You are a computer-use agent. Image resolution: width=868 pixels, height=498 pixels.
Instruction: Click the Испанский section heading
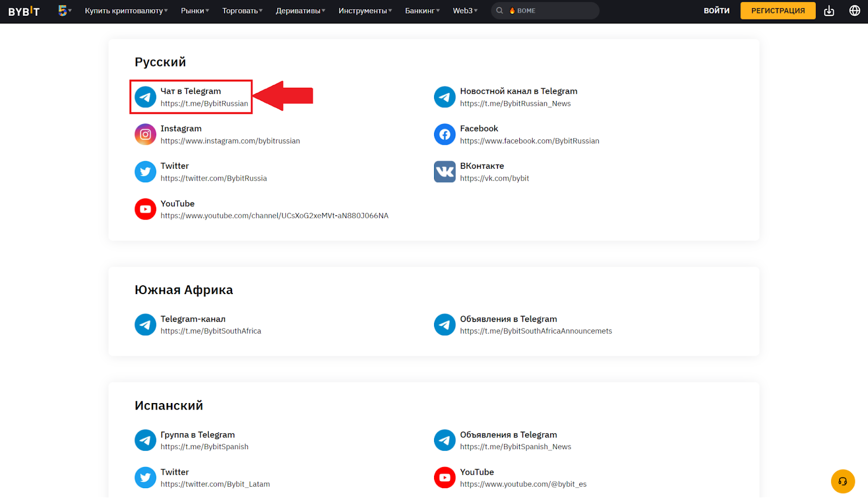coord(169,405)
